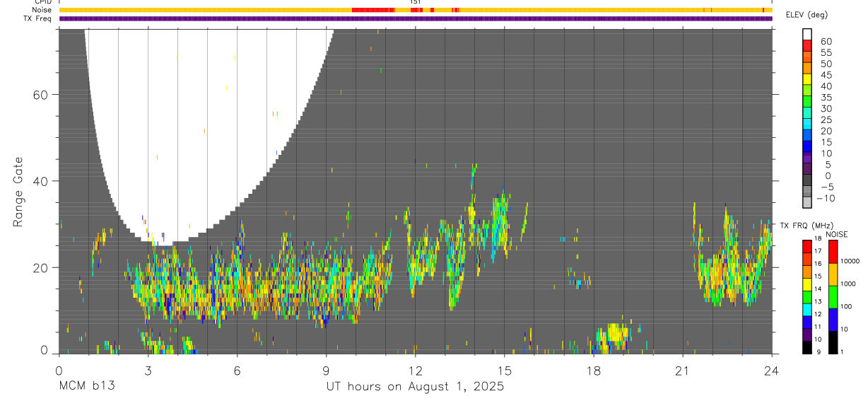The width and height of the screenshot is (868, 401).
Task: Click the 'NOISE' legend title
Action: click(838, 234)
